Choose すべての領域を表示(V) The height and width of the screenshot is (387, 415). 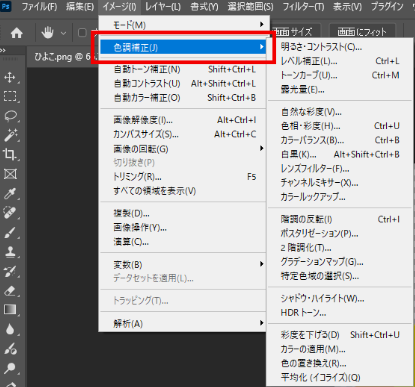[183, 191]
